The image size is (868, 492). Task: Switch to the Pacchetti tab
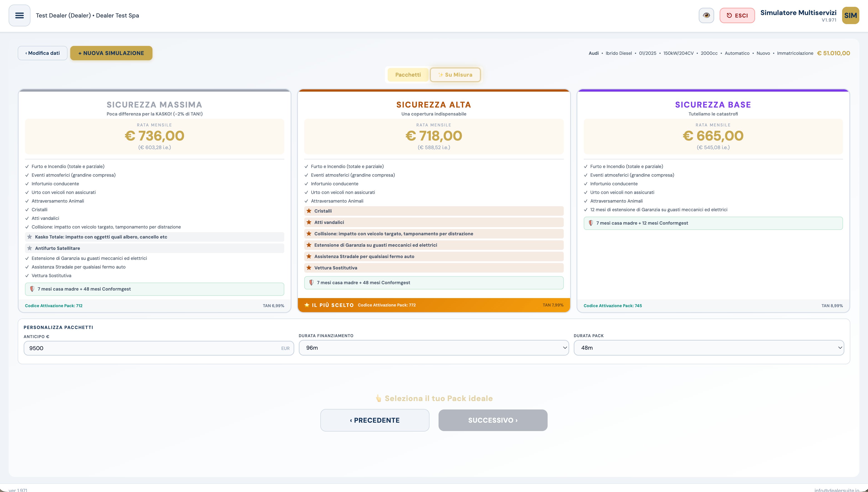408,75
